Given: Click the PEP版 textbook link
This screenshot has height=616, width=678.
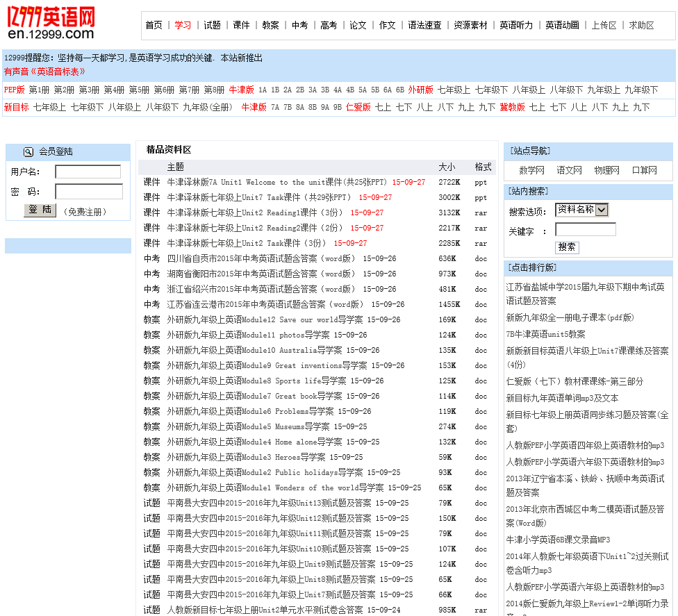Looking at the screenshot, I should pyautogui.click(x=15, y=90).
